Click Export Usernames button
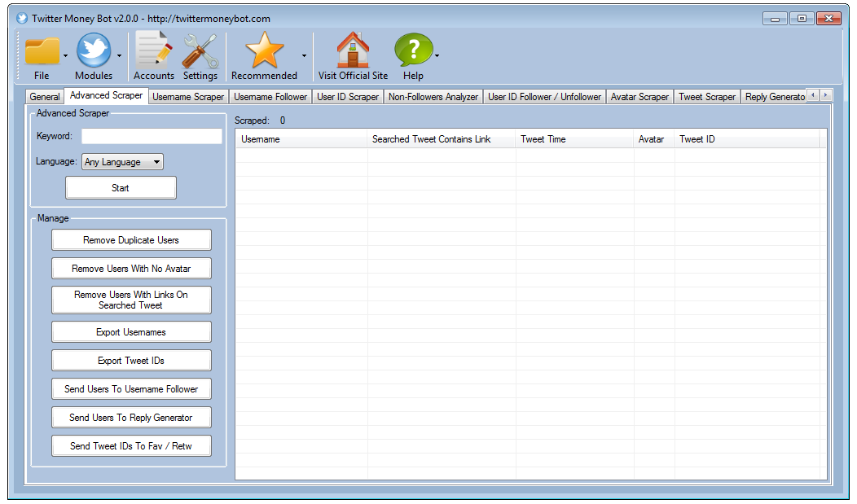The width and height of the screenshot is (857, 504). (131, 332)
